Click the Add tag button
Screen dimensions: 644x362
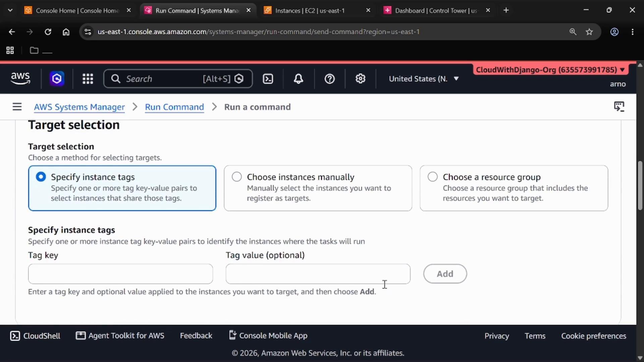click(x=445, y=274)
